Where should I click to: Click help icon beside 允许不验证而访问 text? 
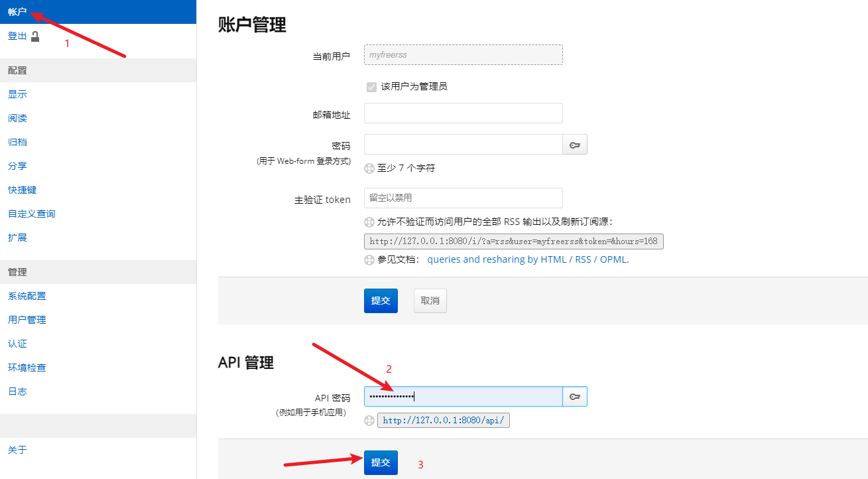click(369, 222)
